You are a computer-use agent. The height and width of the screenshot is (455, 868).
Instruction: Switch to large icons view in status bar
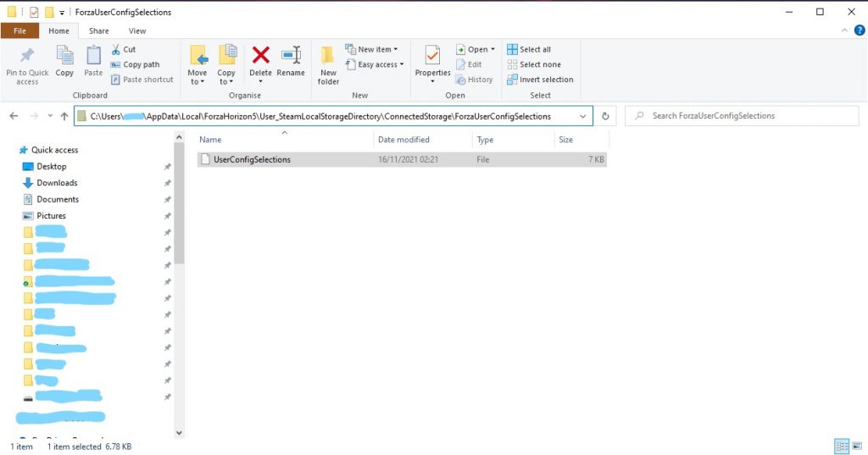click(x=856, y=446)
